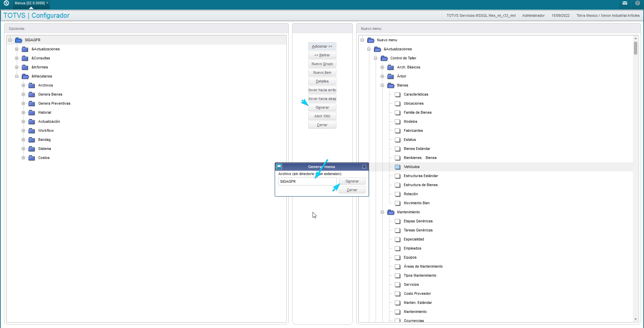
Task: Expand the Actualización node
Action: (x=23, y=121)
